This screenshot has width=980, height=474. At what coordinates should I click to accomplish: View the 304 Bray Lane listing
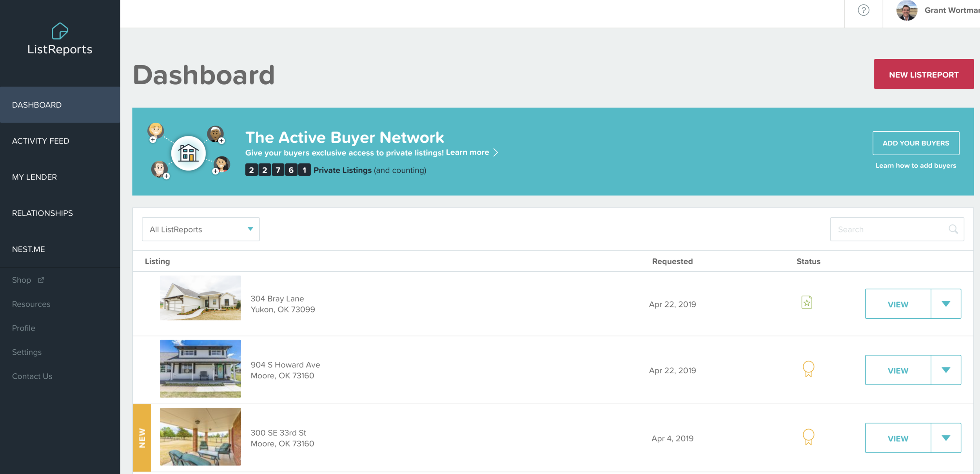click(898, 304)
